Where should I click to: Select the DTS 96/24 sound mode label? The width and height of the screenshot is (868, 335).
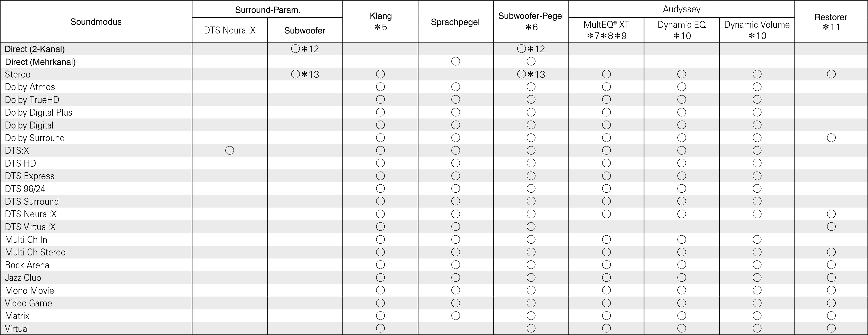point(25,189)
